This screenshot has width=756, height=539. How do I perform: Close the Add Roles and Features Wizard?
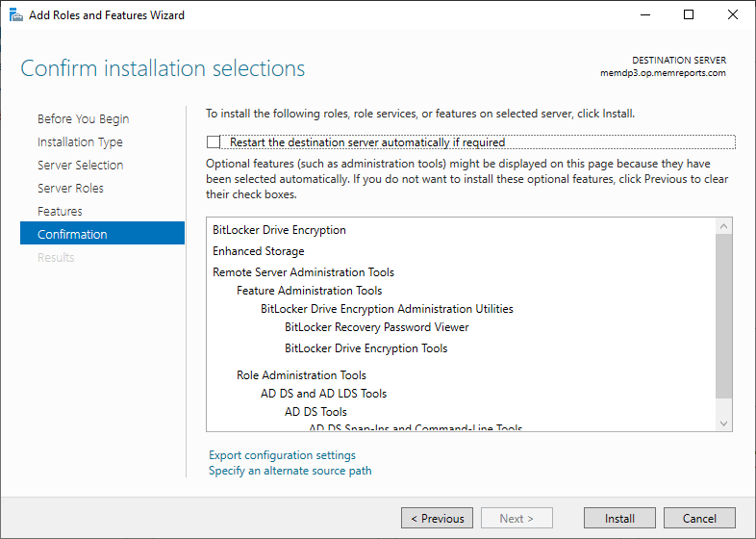[732, 15]
